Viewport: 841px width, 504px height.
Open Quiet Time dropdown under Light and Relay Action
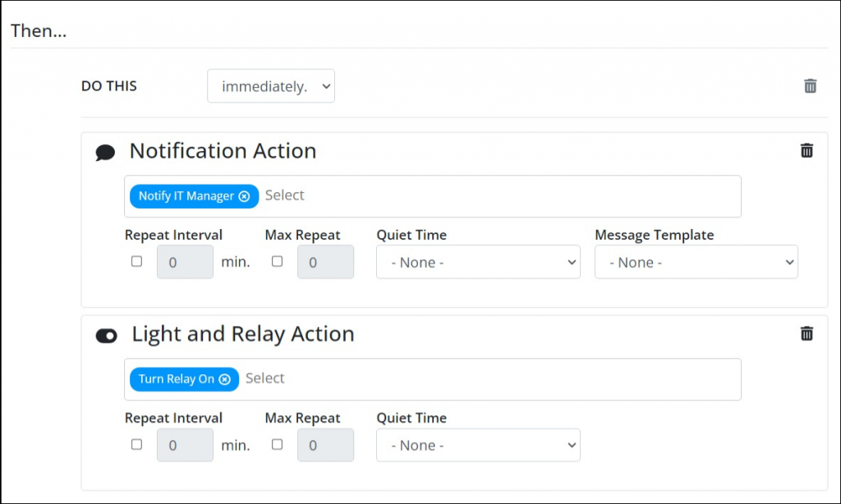pyautogui.click(x=478, y=445)
